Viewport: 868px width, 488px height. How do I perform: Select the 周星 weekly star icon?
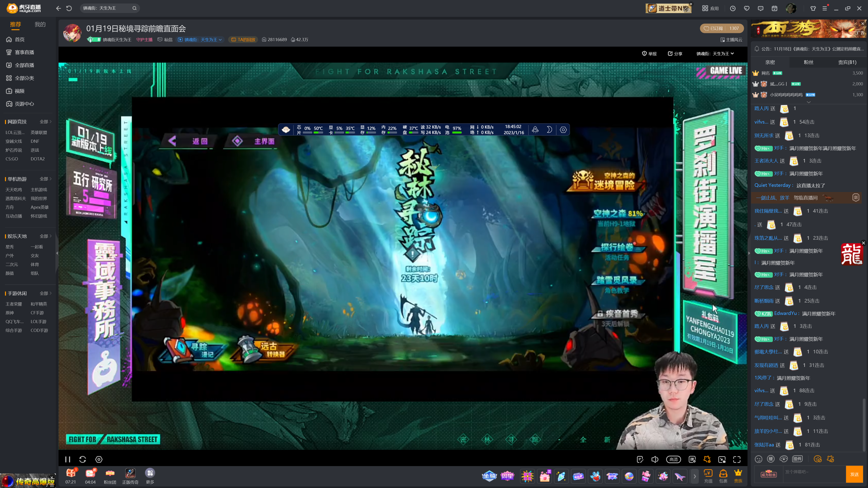(507, 476)
